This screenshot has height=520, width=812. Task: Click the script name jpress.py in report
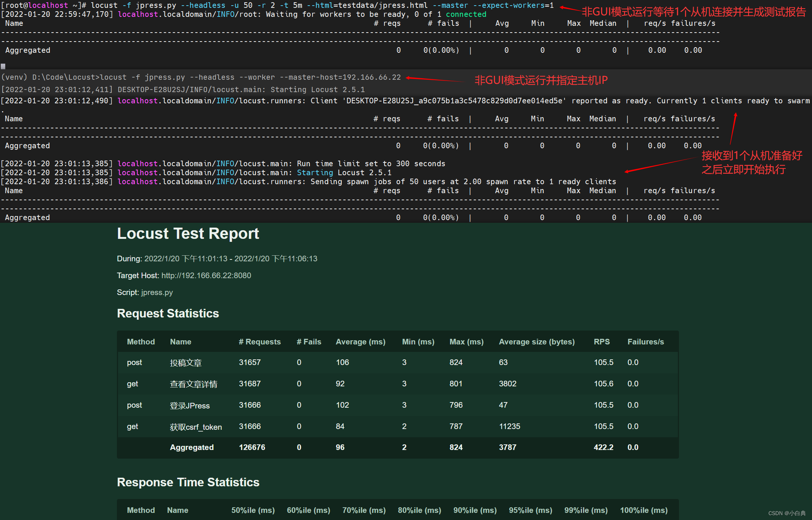point(157,292)
